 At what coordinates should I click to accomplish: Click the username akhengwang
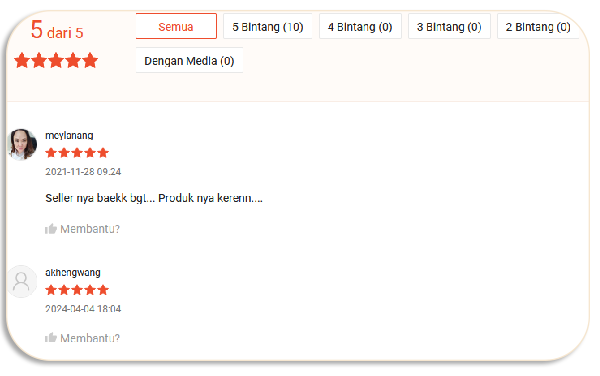[x=73, y=272]
